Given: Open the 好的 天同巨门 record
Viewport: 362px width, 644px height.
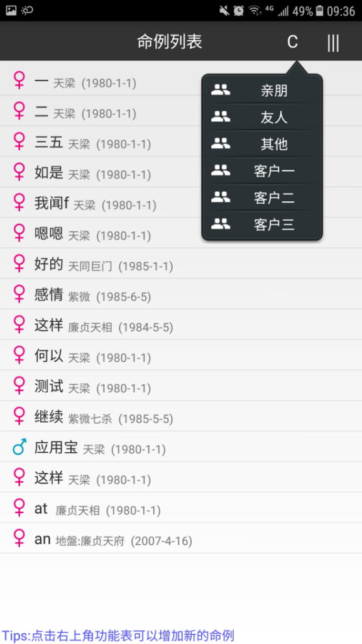Looking at the screenshot, I should [181, 264].
